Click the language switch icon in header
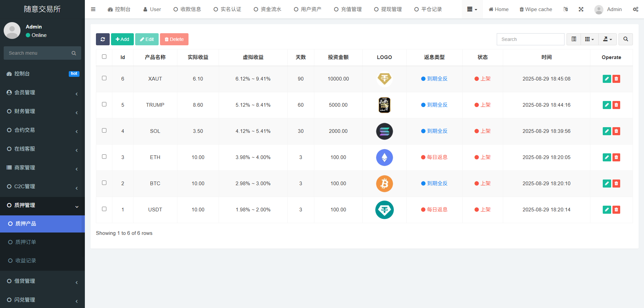The width and height of the screenshot is (644, 308). click(566, 9)
